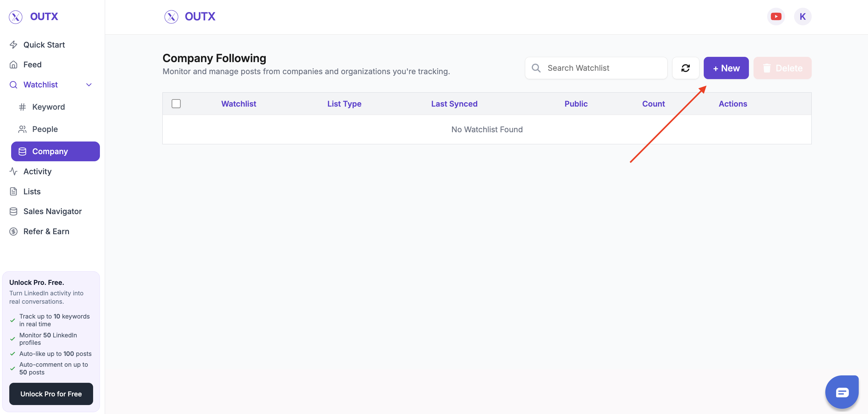Click the Refer & Earn dollar icon
Screen dimensions: 868x414
(13, 231)
